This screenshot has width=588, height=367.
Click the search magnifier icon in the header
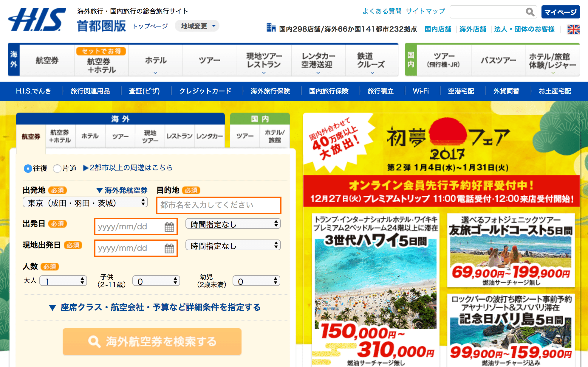pos(530,12)
